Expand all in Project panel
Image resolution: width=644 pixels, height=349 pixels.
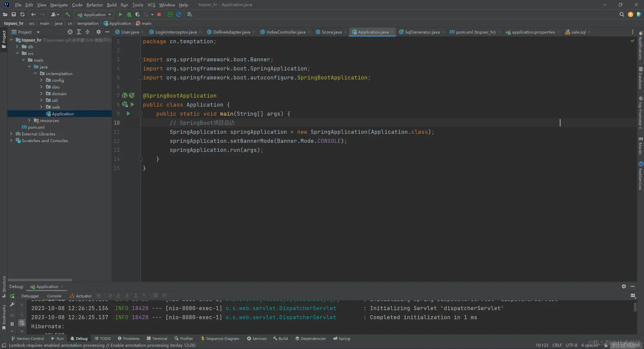tap(79, 32)
